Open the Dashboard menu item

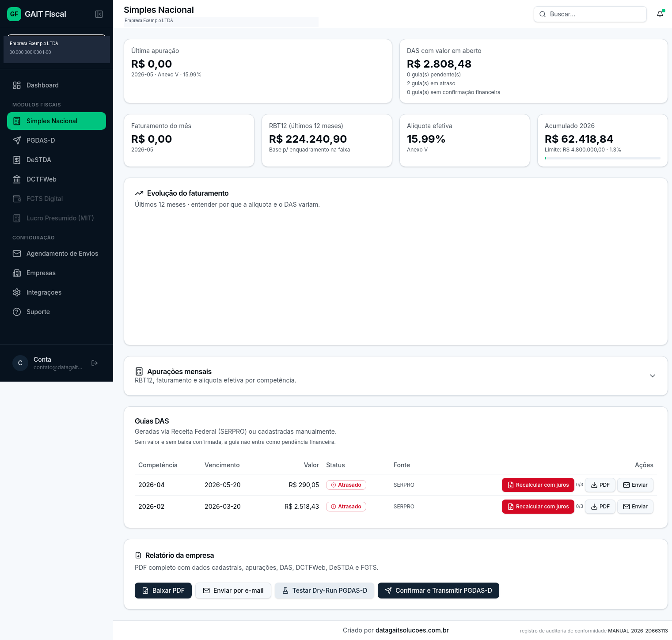(57, 85)
